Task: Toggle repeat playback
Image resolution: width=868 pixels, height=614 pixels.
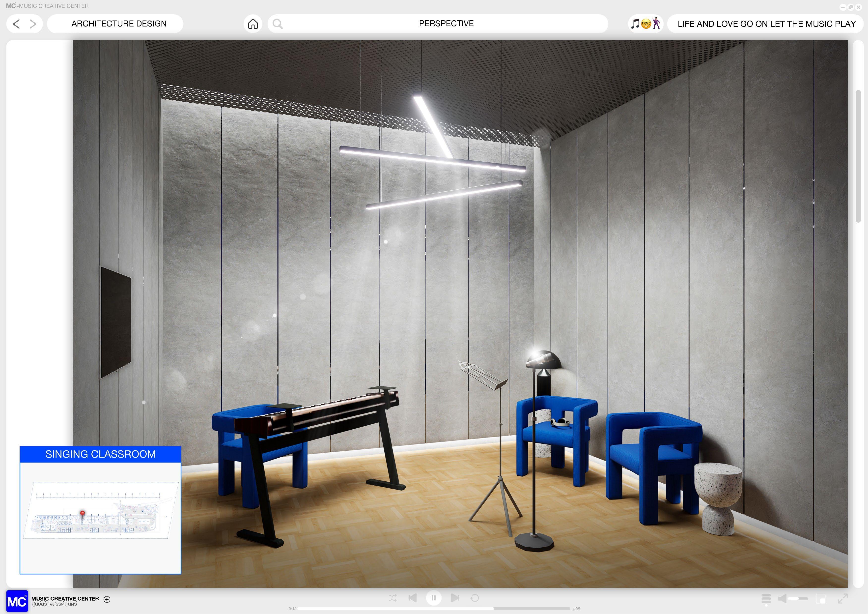Action: (475, 598)
